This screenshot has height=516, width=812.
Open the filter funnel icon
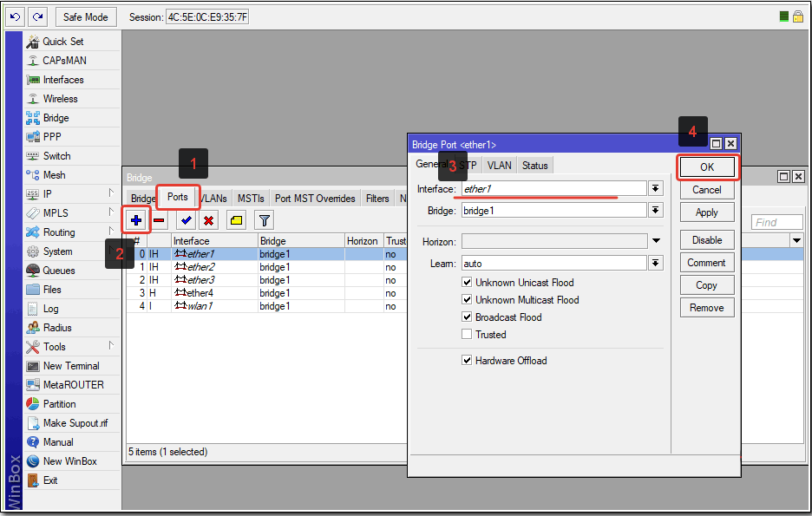(x=264, y=220)
